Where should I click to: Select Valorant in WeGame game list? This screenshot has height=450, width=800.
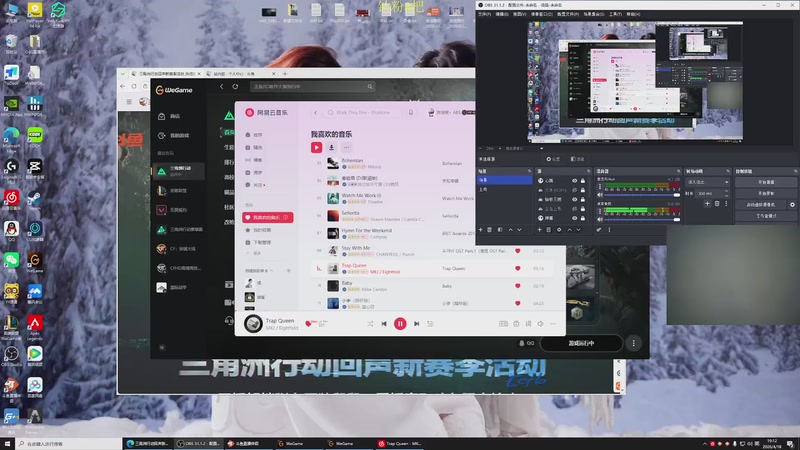(x=177, y=210)
